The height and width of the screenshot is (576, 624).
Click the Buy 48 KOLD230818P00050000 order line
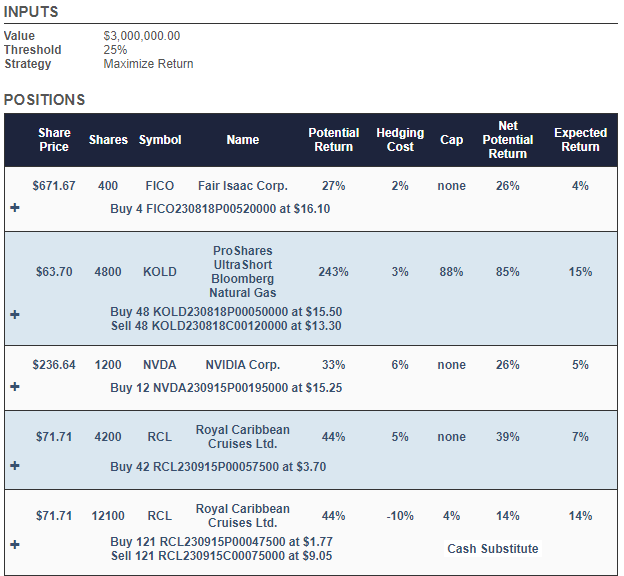click(226, 312)
